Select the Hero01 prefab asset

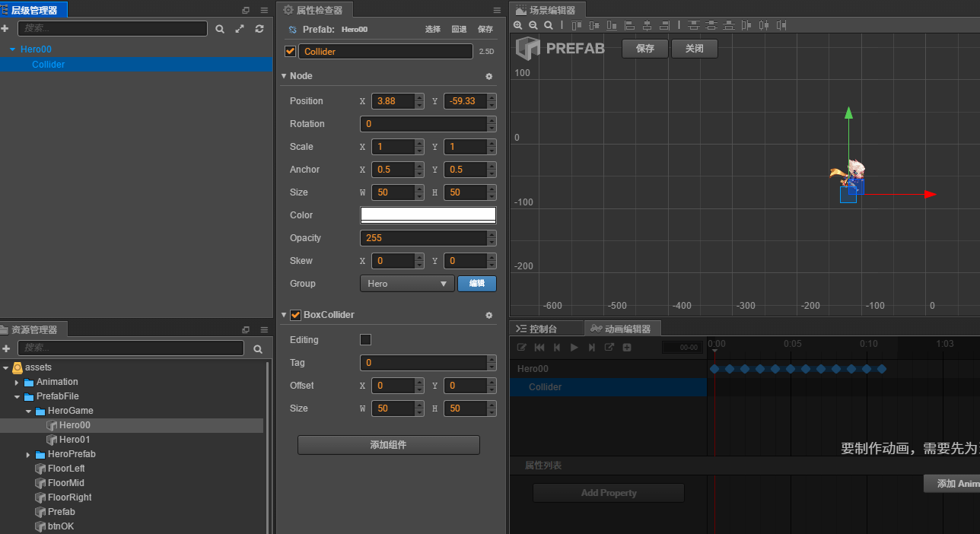coord(75,440)
